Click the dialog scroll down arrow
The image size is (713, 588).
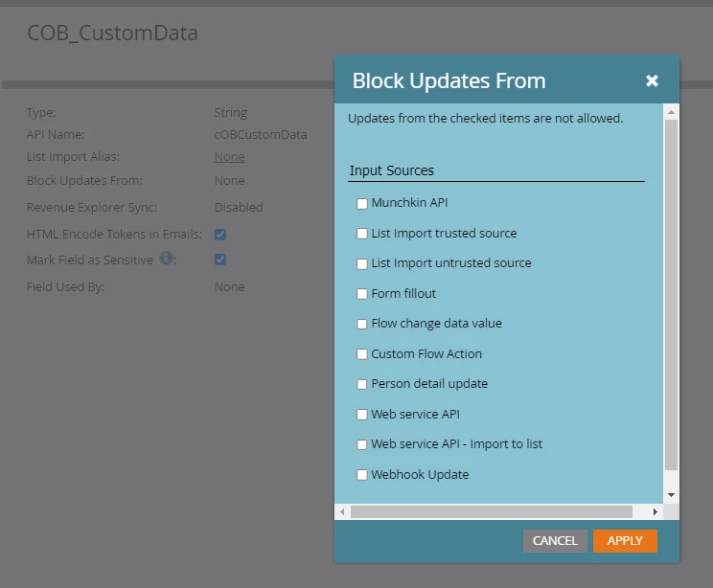(671, 495)
